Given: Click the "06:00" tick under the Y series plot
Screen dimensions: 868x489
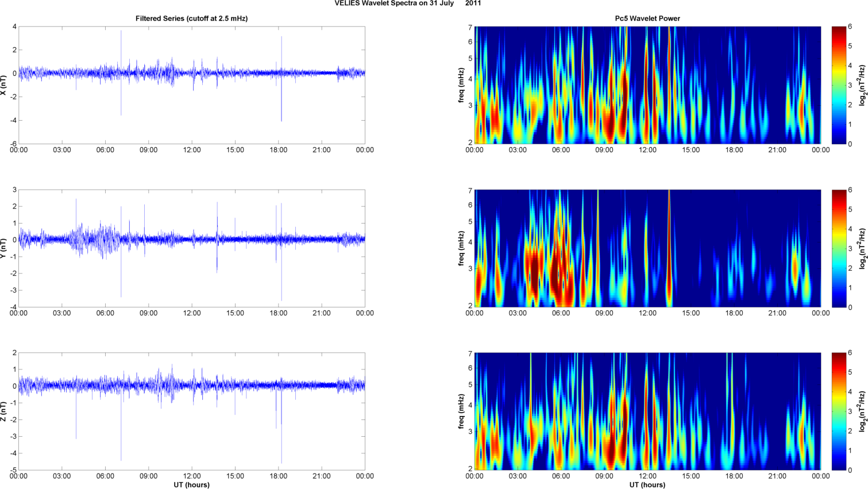Looking at the screenshot, I should click(105, 313).
